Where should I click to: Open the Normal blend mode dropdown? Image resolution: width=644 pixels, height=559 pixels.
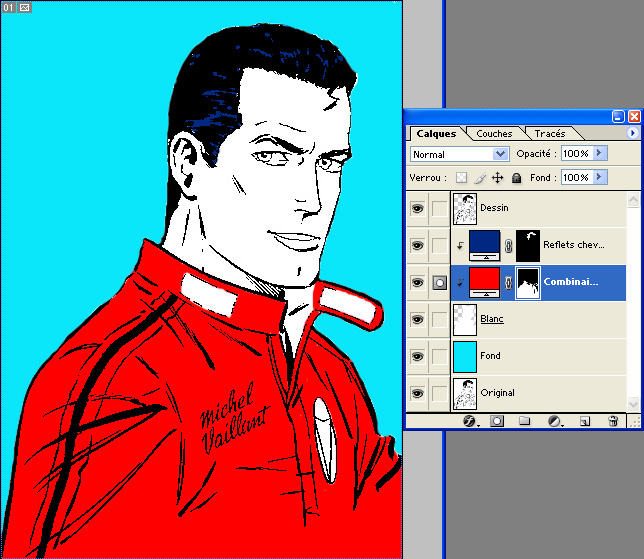coord(459,154)
